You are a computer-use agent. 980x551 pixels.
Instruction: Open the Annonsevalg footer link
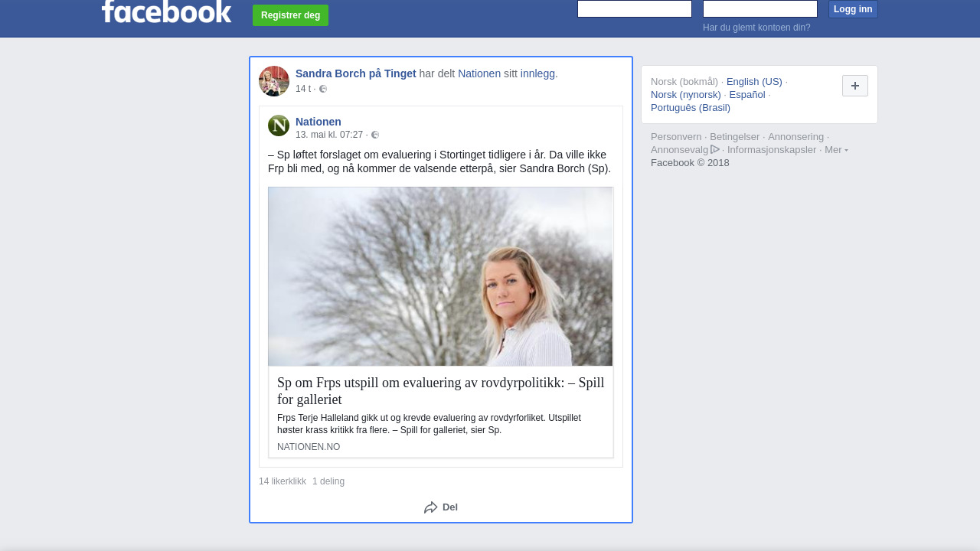coord(680,150)
